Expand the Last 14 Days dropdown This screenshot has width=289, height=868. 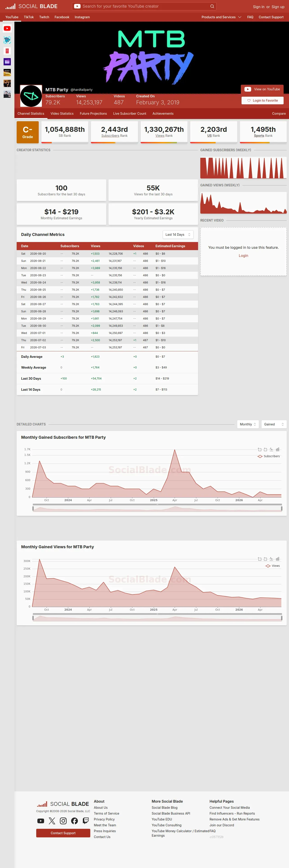178,235
